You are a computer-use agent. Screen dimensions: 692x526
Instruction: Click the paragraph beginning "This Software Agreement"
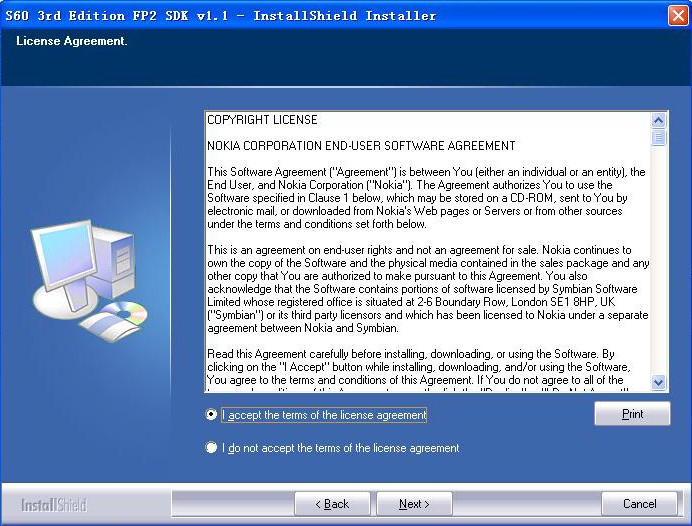(x=427, y=198)
